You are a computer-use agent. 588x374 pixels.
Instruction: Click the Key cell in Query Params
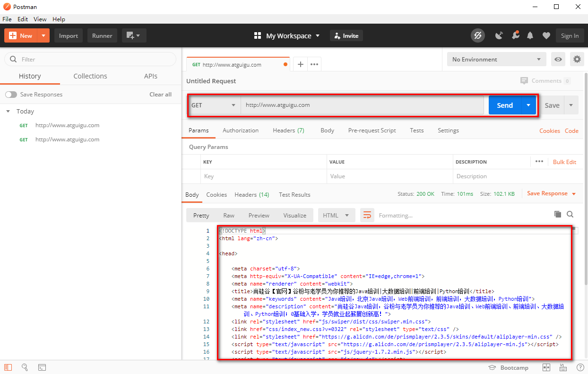(x=263, y=176)
